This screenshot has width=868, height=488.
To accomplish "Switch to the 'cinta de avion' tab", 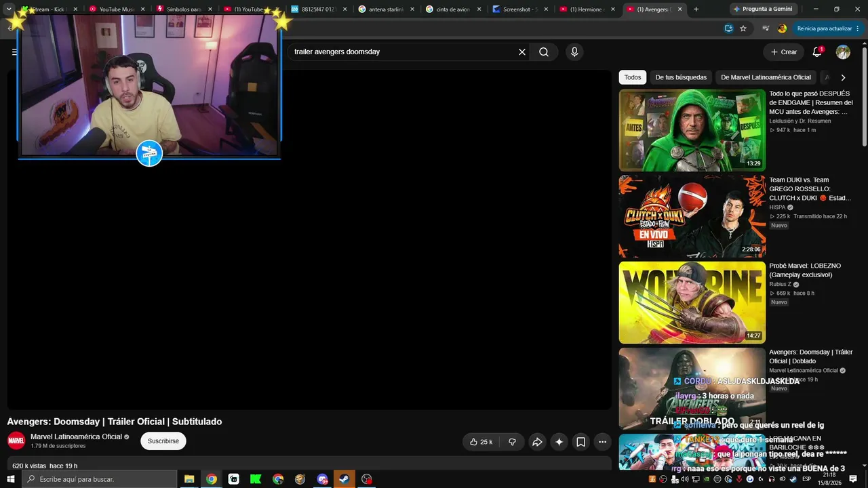I will [x=453, y=9].
